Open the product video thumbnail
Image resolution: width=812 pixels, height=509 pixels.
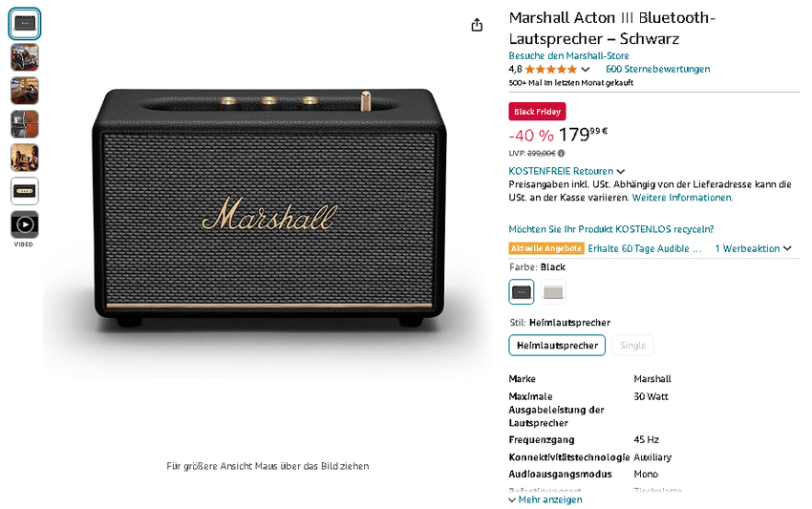tap(25, 224)
